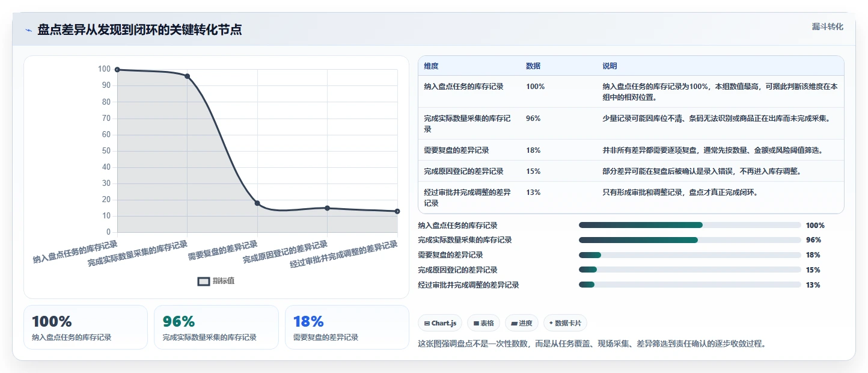Click the 15% progress bar for 完成原因登记的差异记录
The image size is (868, 373).
coord(689,270)
